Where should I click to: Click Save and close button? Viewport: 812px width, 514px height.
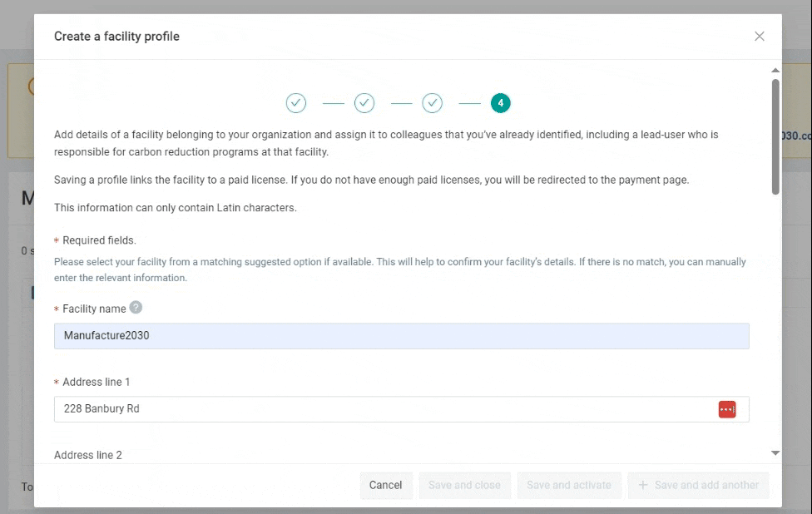click(464, 486)
